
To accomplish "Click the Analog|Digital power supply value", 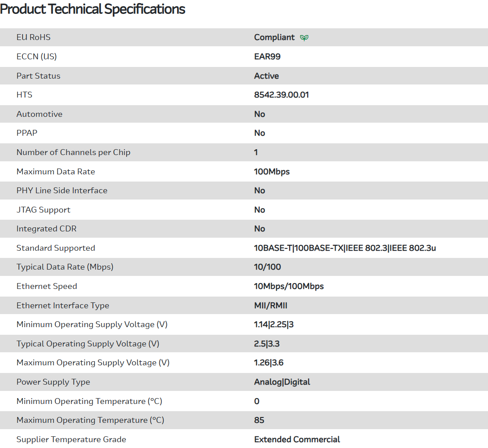I will [x=282, y=382].
